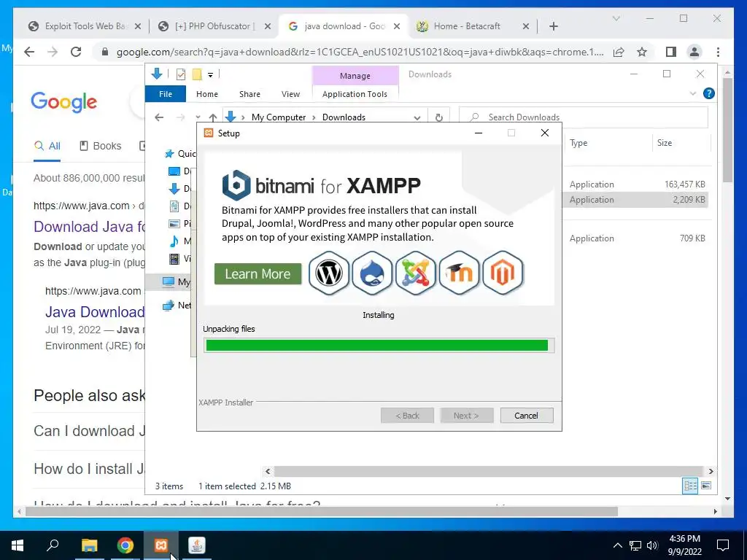Go back in Chrome

(29, 52)
